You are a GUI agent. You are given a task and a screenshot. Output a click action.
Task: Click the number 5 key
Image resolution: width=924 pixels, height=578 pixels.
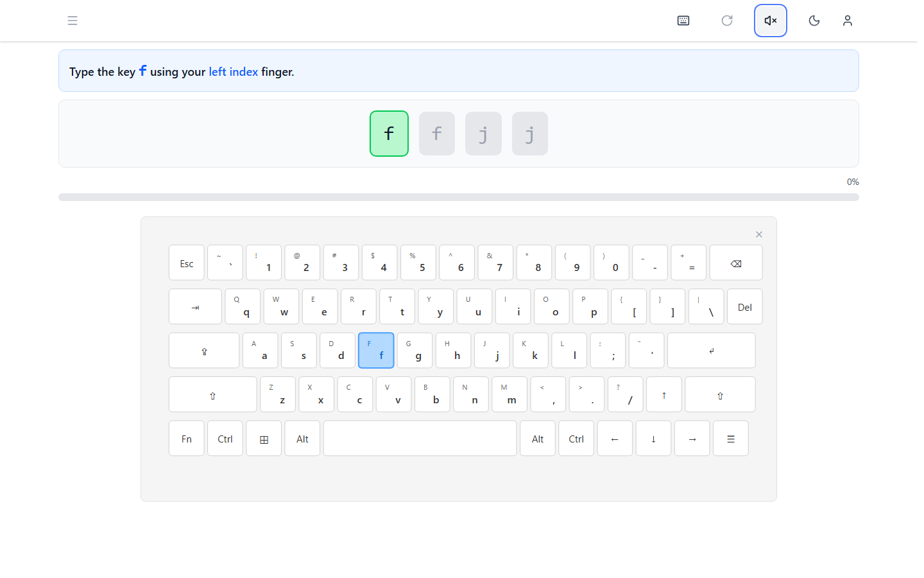point(418,263)
